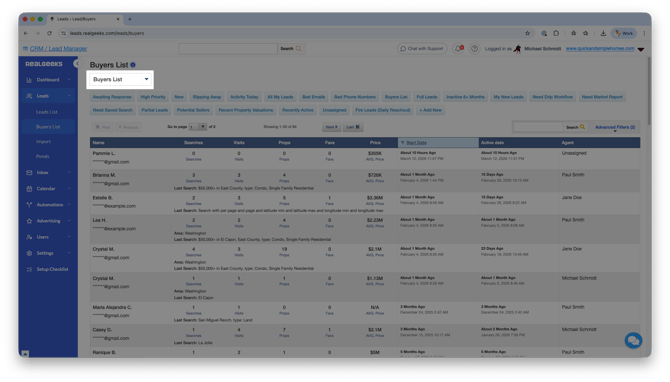Select the High Priority filter tab
The image size is (670, 382).
(153, 97)
